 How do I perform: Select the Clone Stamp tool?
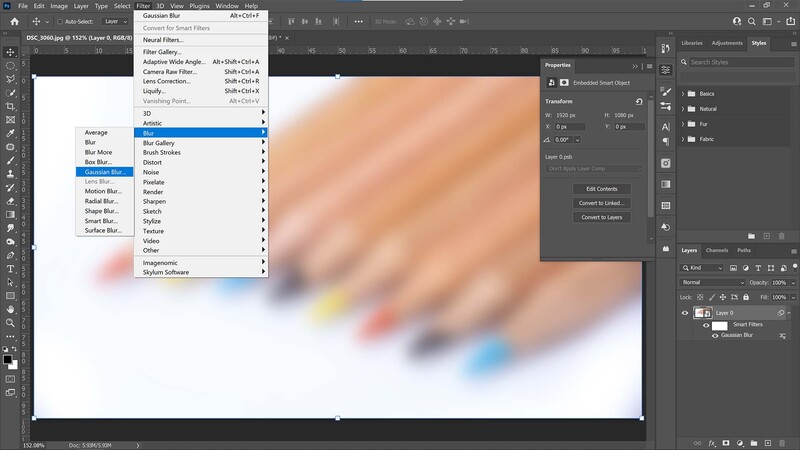coord(10,174)
